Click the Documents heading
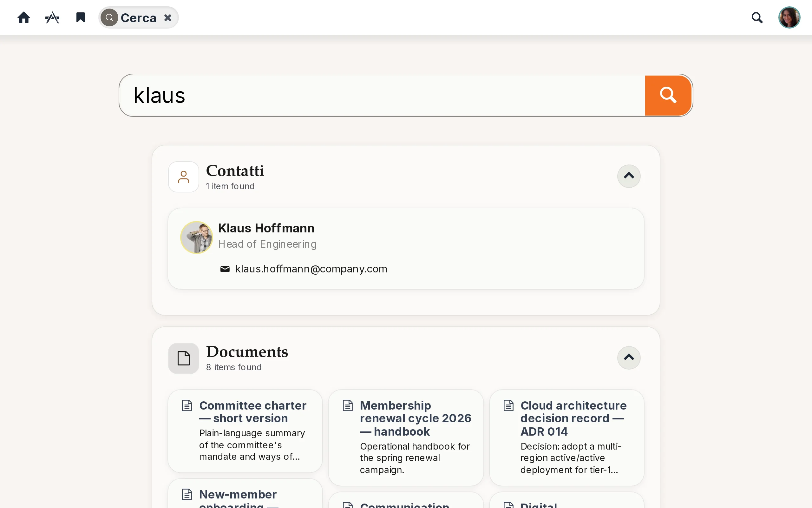 coord(247,352)
